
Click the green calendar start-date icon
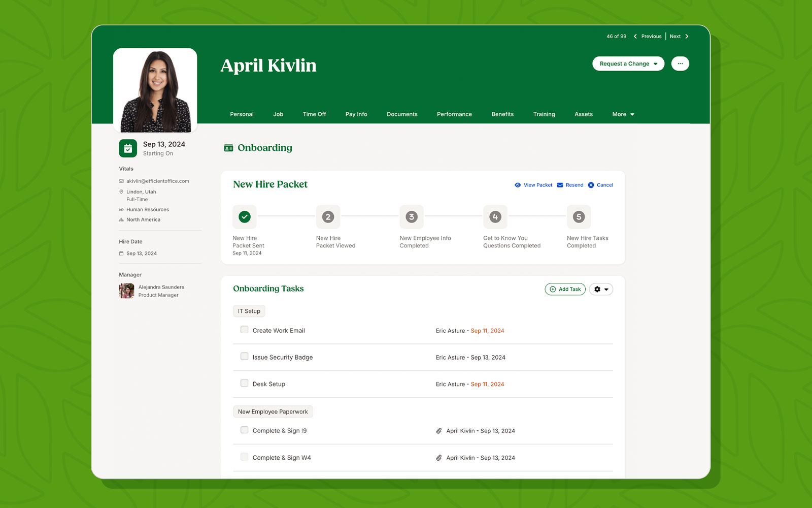[x=128, y=148]
